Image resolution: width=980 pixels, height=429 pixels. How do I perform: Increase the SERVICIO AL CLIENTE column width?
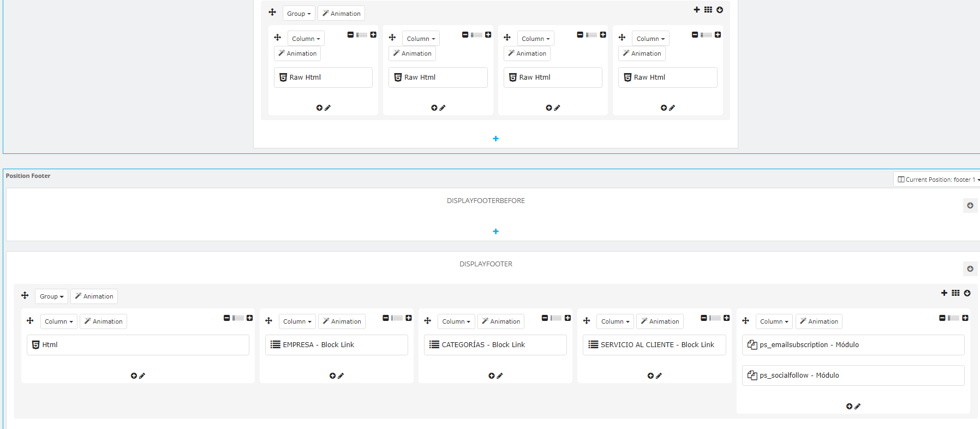click(726, 318)
